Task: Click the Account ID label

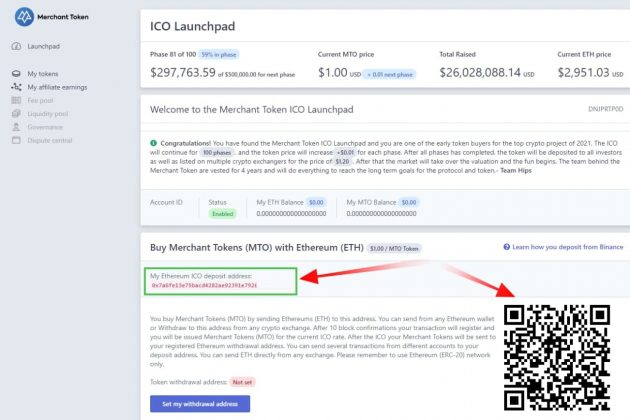Action: pos(166,202)
